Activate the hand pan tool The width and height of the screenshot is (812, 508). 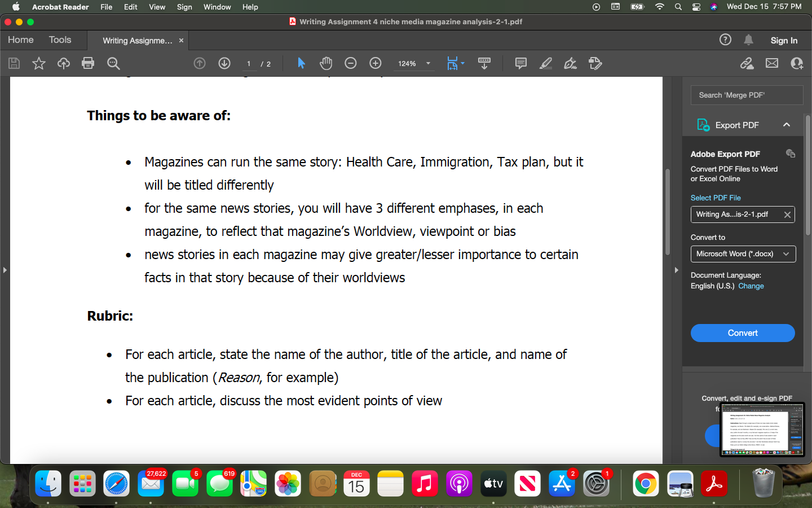[326, 63]
